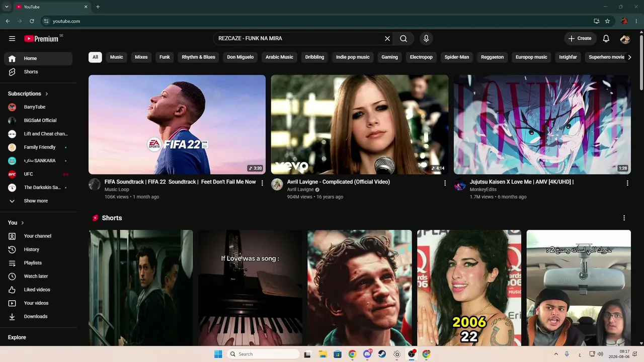Clear the search box text
The height and width of the screenshot is (362, 644).
387,39
